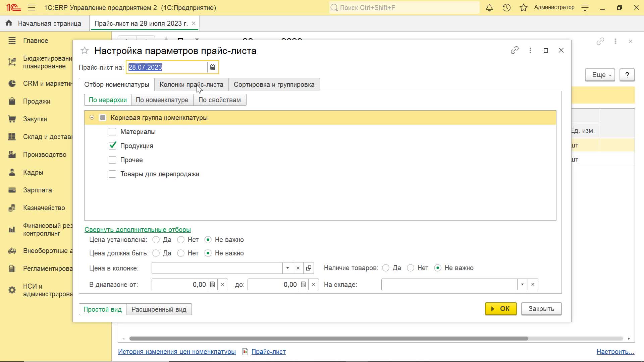Click the report icon beside Прайс-лист link
This screenshot has height=362, width=644.
(x=245, y=352)
